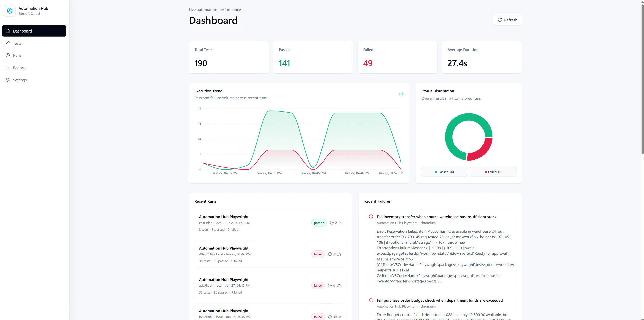
Task: Click '3 tests - 3 passed - 0 failed'
Action: point(219,230)
